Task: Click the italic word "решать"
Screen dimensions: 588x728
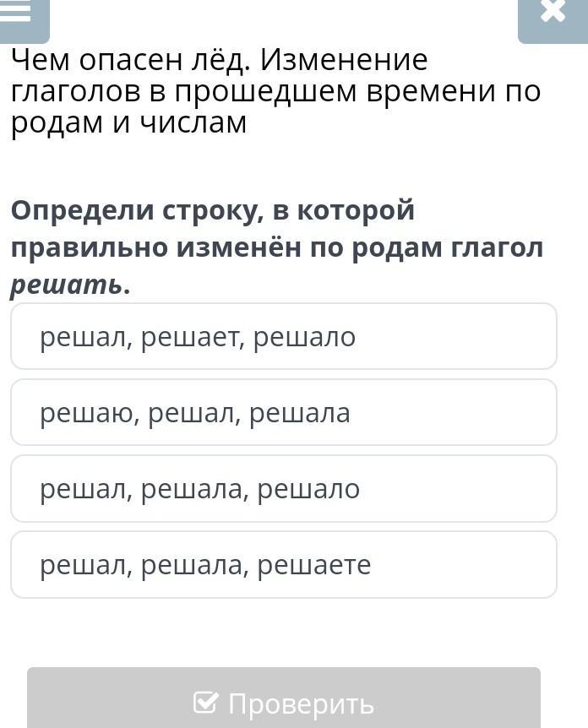Action: [x=67, y=284]
